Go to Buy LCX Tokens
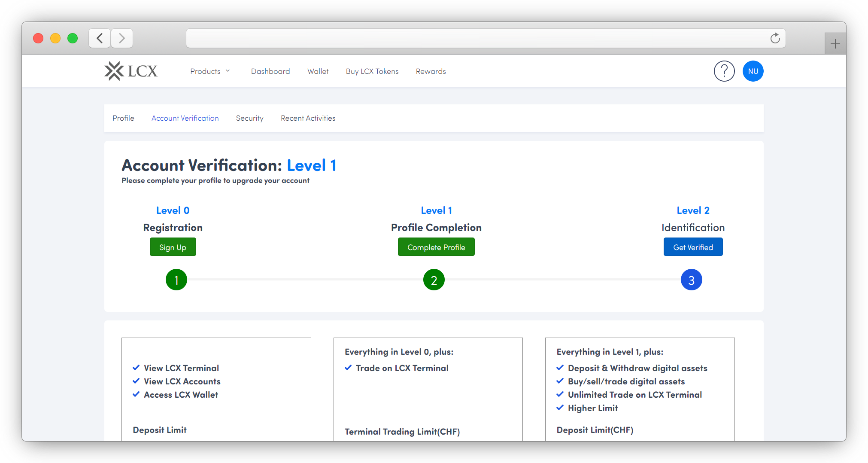868x463 pixels. pyautogui.click(x=372, y=71)
